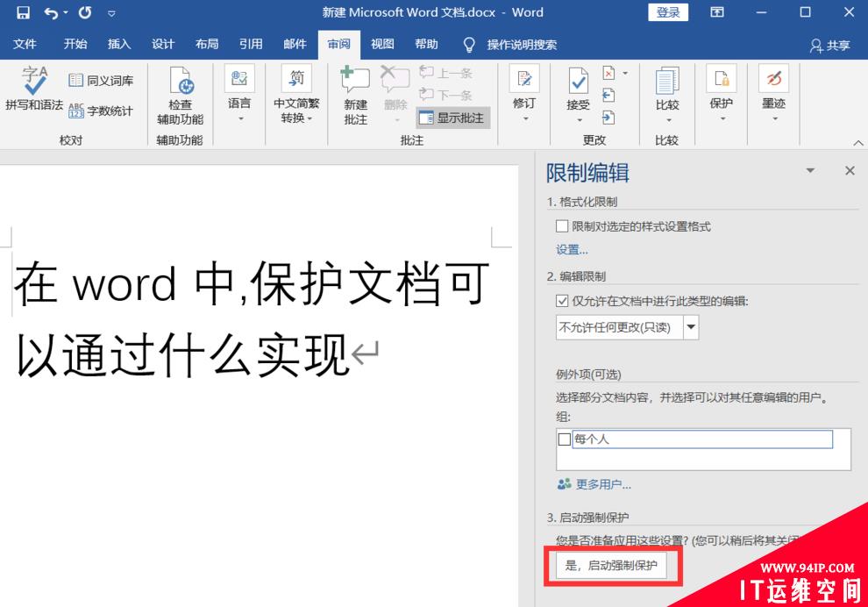Switch to the 插入 tab
Image resolution: width=868 pixels, height=607 pixels.
[x=119, y=45]
